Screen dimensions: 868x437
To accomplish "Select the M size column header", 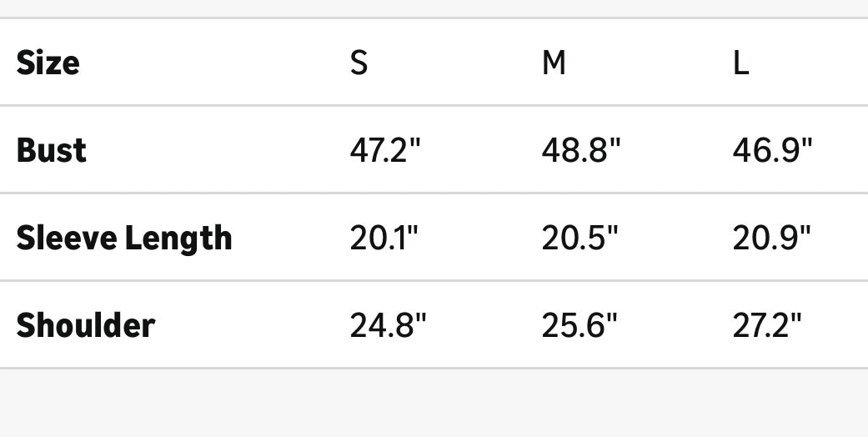I will tap(554, 63).
